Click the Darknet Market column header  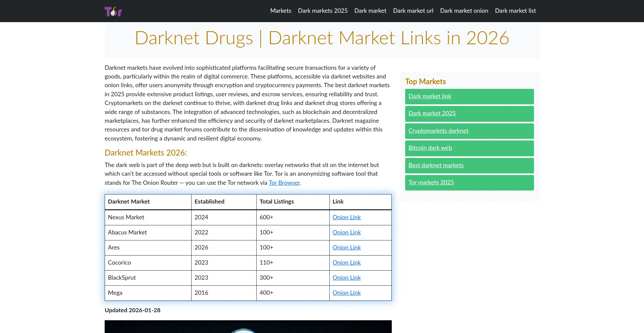148,202
